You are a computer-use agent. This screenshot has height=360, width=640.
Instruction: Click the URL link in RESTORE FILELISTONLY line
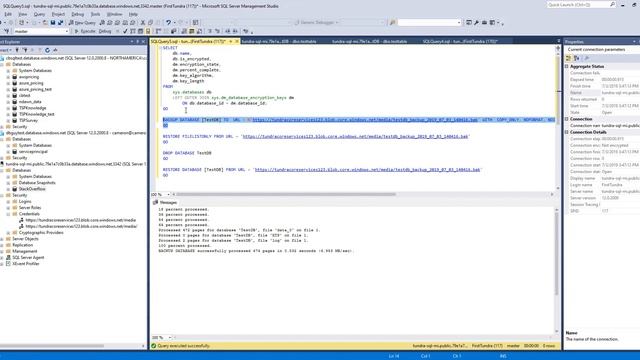(x=356, y=136)
